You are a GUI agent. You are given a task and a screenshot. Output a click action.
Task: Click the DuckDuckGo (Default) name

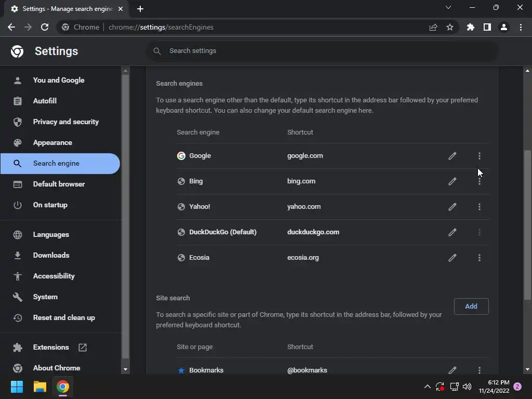(x=223, y=232)
